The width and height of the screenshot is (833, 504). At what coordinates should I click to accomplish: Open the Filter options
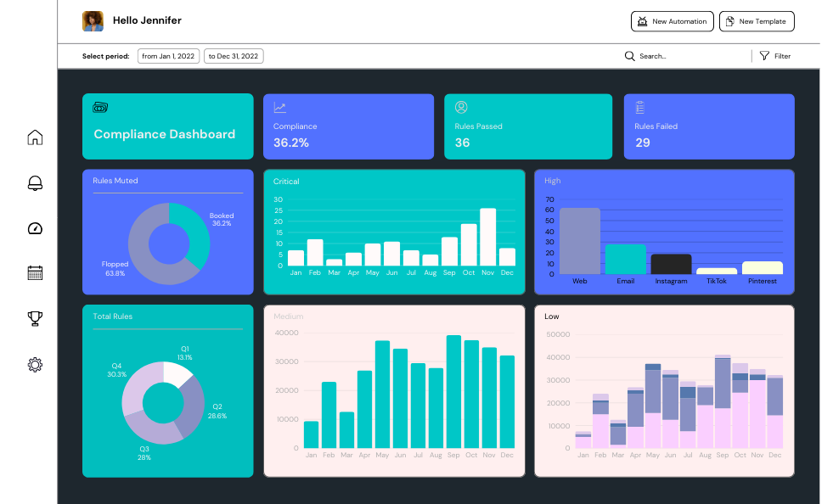(x=774, y=56)
